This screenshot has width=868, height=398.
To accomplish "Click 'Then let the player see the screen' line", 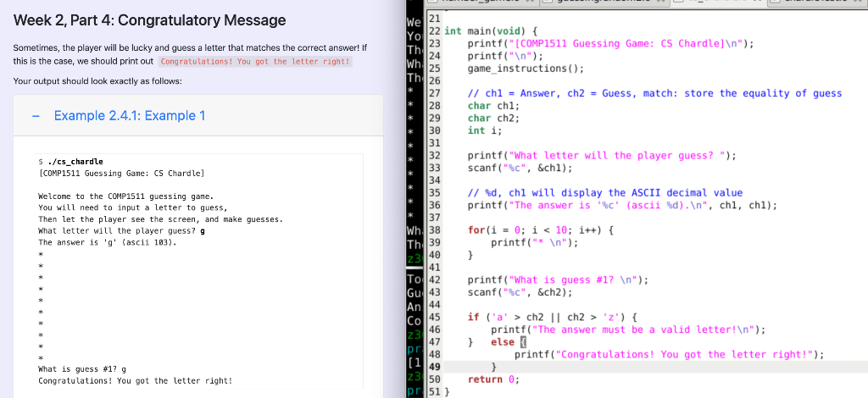I will [x=160, y=219].
